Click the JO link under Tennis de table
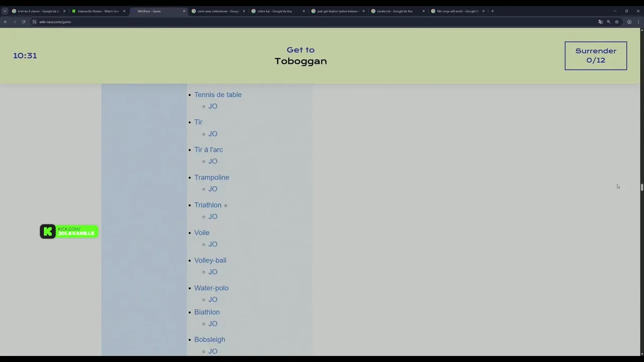This screenshot has width=644, height=362. (213, 106)
